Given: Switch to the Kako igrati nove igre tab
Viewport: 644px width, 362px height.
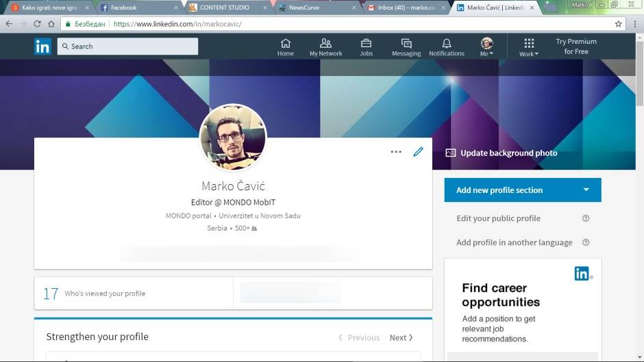Looking at the screenshot, I should tap(50, 8).
